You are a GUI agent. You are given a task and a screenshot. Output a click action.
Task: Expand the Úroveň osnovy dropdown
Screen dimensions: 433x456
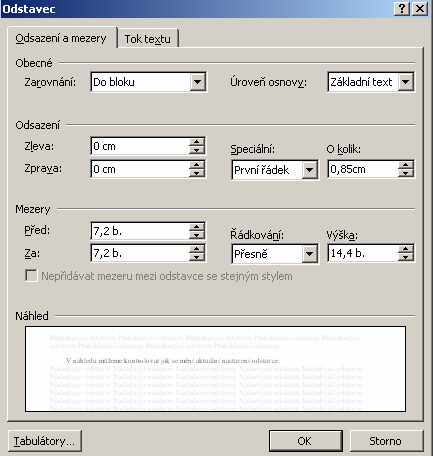click(x=406, y=82)
